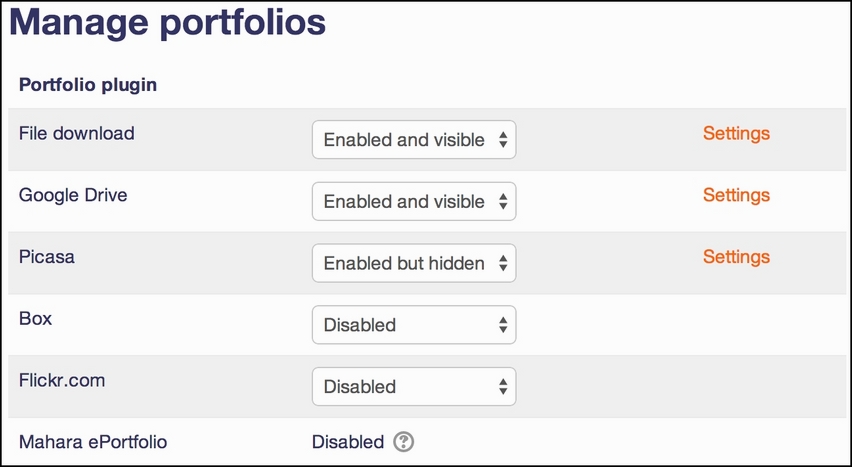852x467 pixels.
Task: Open the 'Enabled but hidden' Picasa dropdown
Action: (414, 263)
